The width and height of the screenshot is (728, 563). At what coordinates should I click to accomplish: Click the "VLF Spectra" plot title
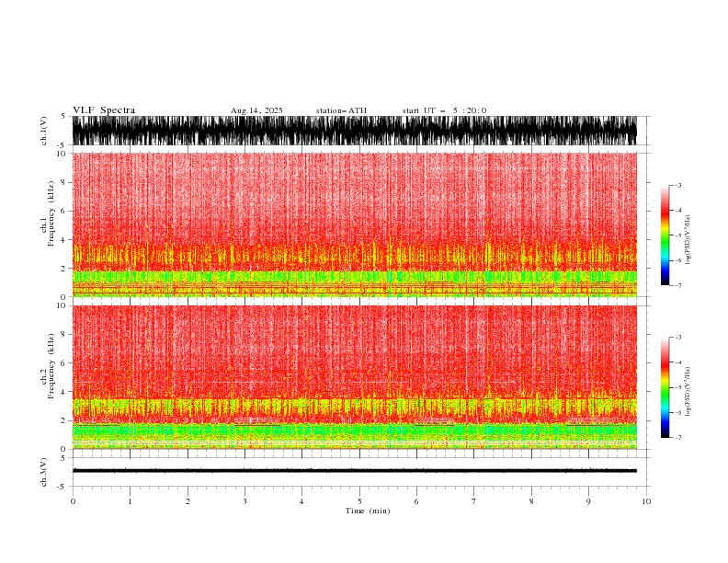(x=104, y=110)
